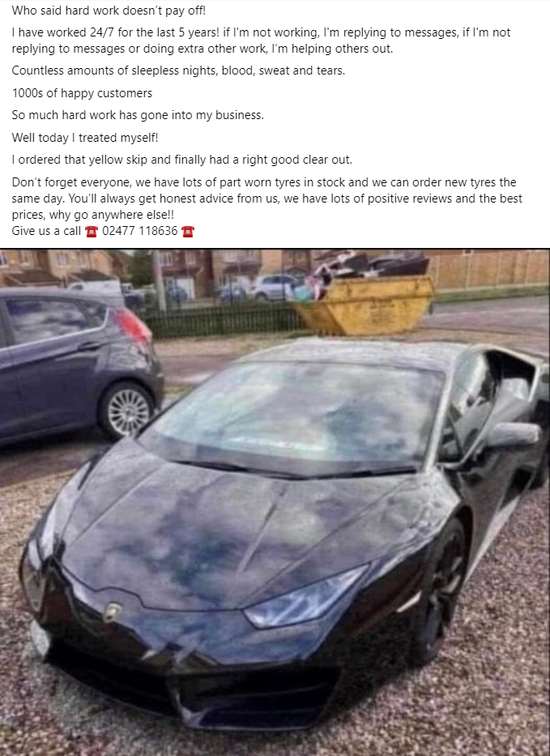Click the line 'Who said hard work doesn't pay off!'
The height and width of the screenshot is (756, 550).
click(x=109, y=10)
